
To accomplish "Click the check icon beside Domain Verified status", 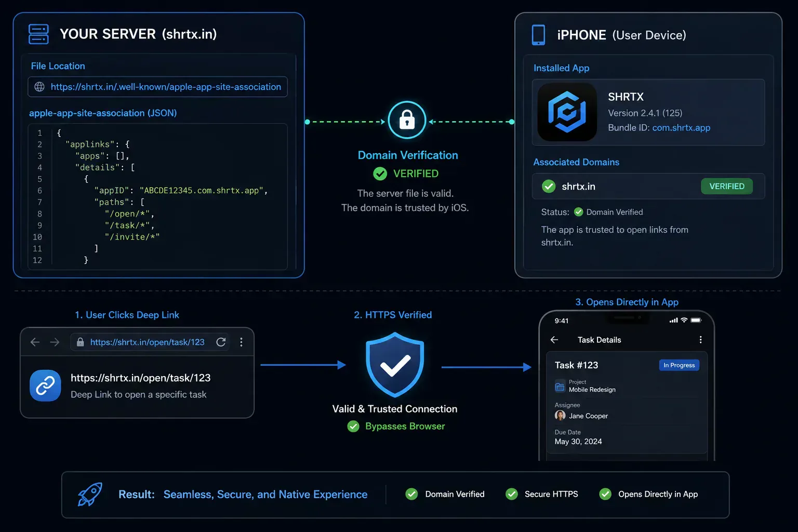I will point(578,212).
